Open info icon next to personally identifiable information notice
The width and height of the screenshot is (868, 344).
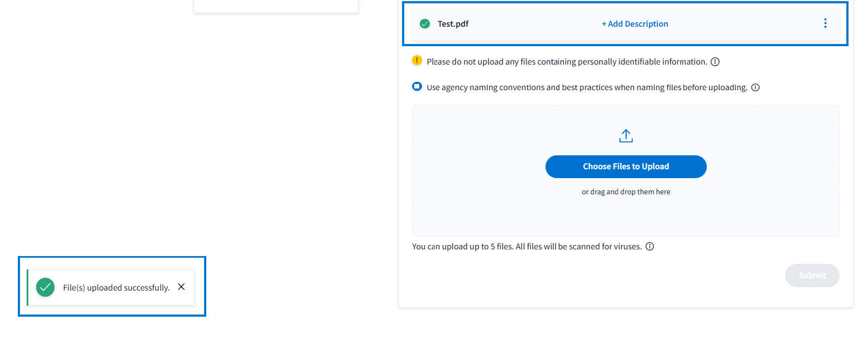tap(716, 62)
